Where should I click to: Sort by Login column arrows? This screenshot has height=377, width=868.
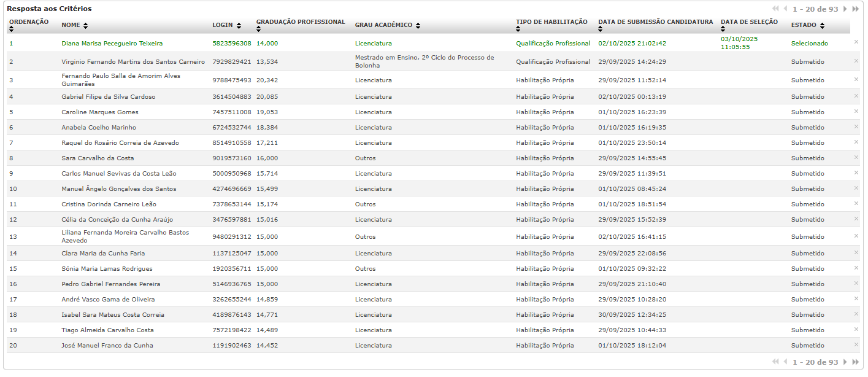click(239, 26)
